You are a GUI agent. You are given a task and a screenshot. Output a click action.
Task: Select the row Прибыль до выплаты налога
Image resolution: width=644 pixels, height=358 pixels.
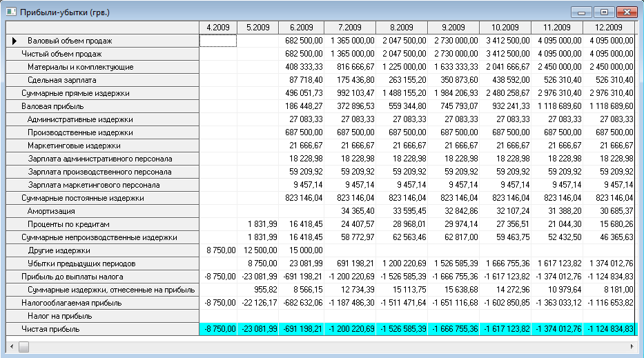tap(103, 277)
